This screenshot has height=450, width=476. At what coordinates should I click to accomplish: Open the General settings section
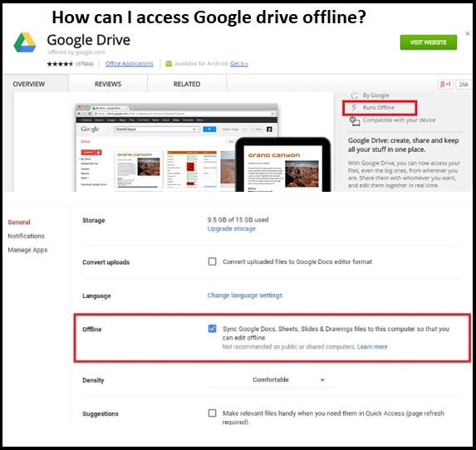19,223
